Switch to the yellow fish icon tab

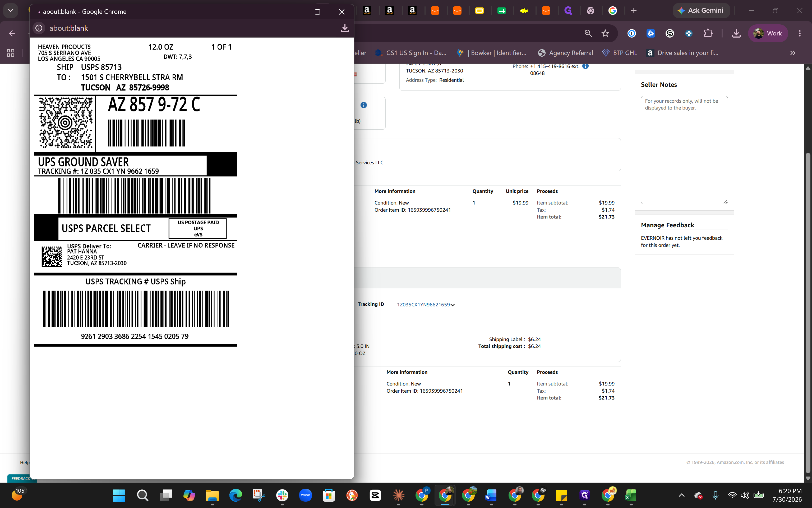click(524, 11)
